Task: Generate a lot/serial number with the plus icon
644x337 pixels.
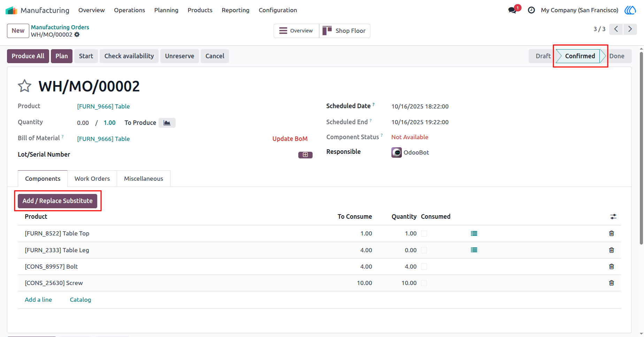Action: (x=305, y=155)
